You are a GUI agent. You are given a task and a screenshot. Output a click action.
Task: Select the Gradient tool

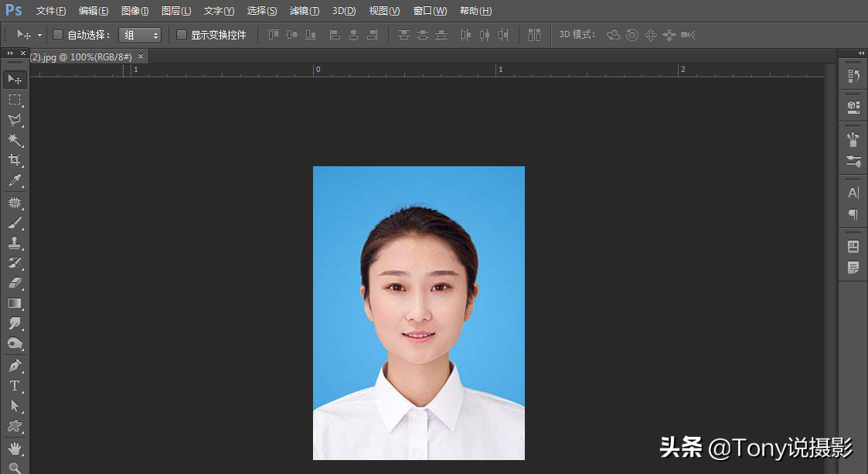coord(15,303)
